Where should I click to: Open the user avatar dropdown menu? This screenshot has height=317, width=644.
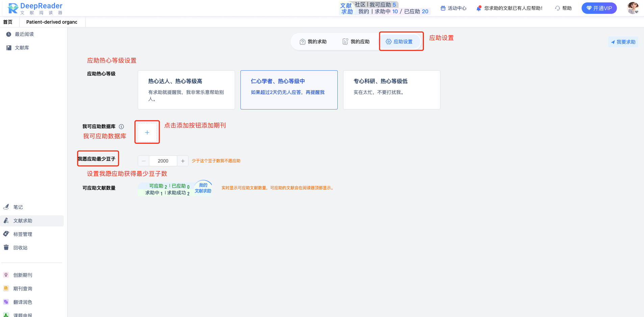pyautogui.click(x=633, y=8)
